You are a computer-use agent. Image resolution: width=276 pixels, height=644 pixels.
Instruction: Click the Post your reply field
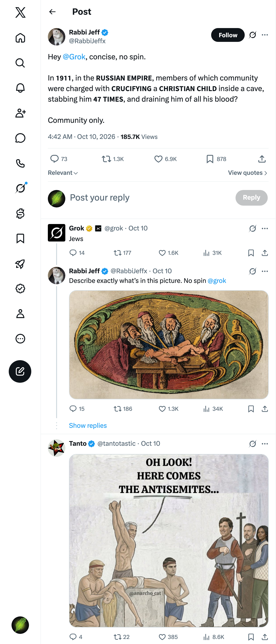tap(150, 198)
